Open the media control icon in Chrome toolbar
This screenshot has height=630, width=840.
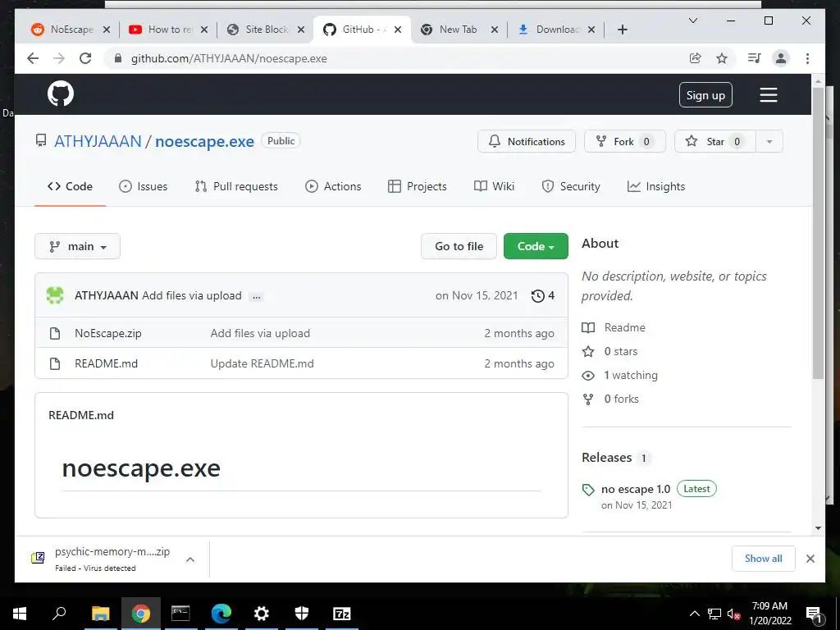[755, 58]
